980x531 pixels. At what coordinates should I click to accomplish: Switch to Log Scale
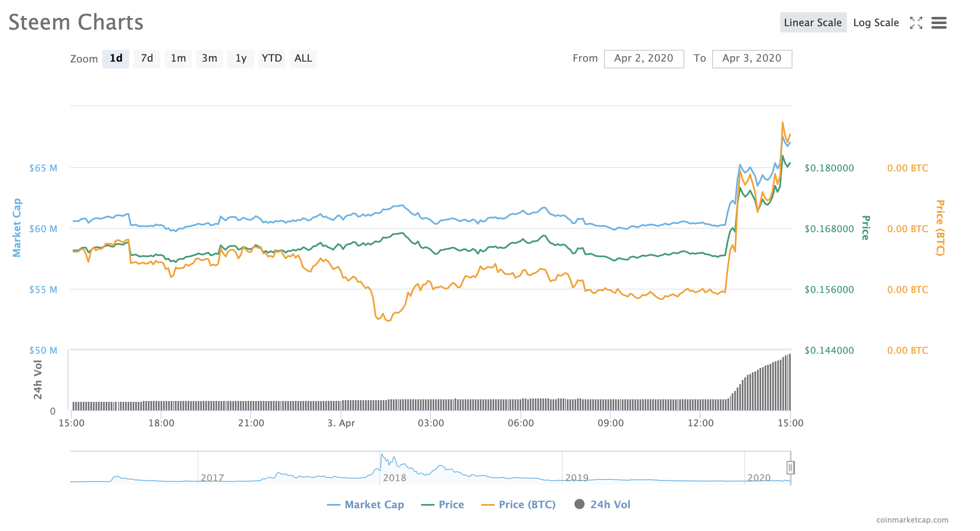(876, 23)
